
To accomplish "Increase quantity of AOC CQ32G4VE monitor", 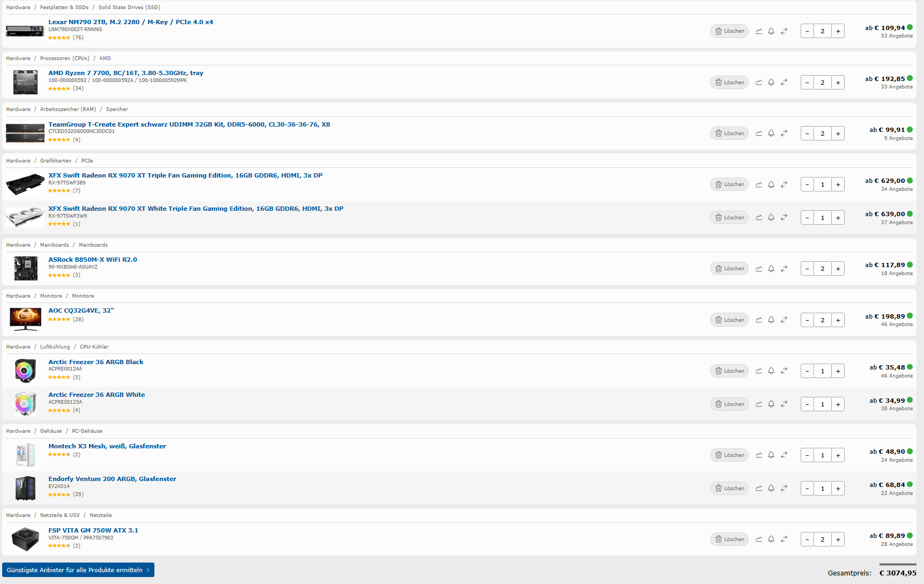I will [x=838, y=320].
